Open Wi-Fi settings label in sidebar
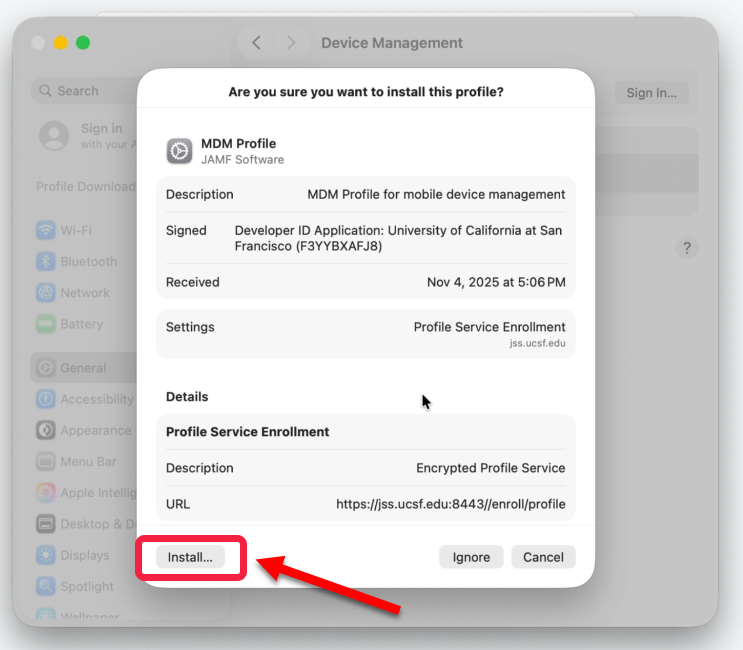The width and height of the screenshot is (743, 650). pyautogui.click(x=76, y=230)
